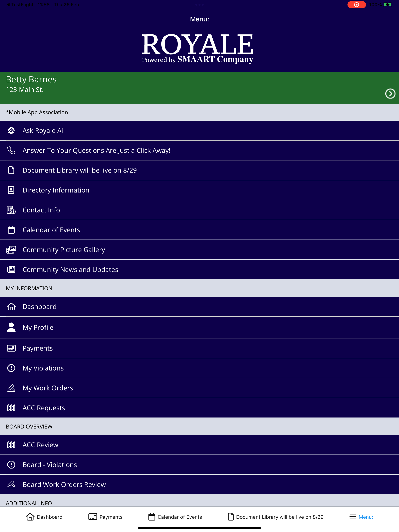This screenshot has height=532, width=399.
Task: Open Community Picture Gallery
Action: (199, 250)
